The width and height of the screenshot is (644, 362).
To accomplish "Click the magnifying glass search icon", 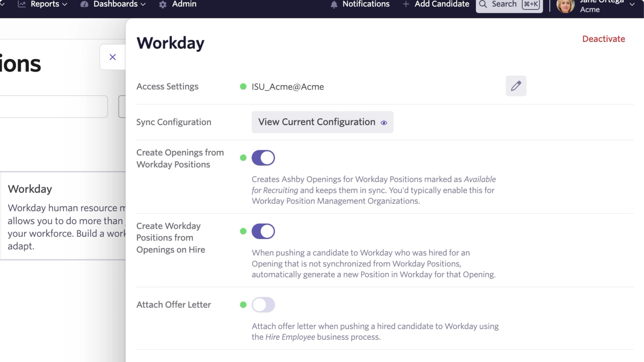I will point(483,4).
